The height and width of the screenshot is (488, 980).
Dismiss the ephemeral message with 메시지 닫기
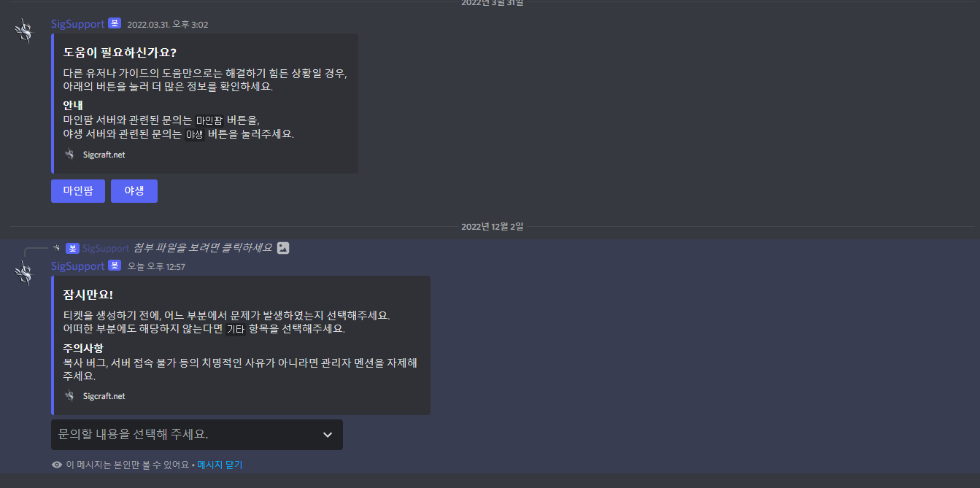pos(220,465)
